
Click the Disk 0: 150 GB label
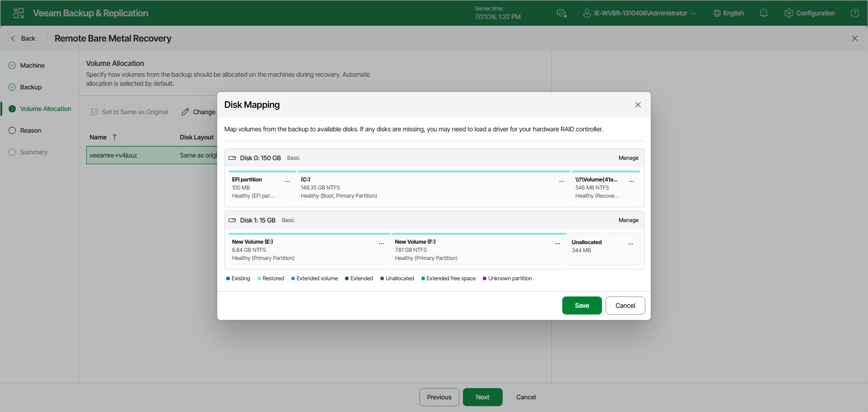[261, 158]
